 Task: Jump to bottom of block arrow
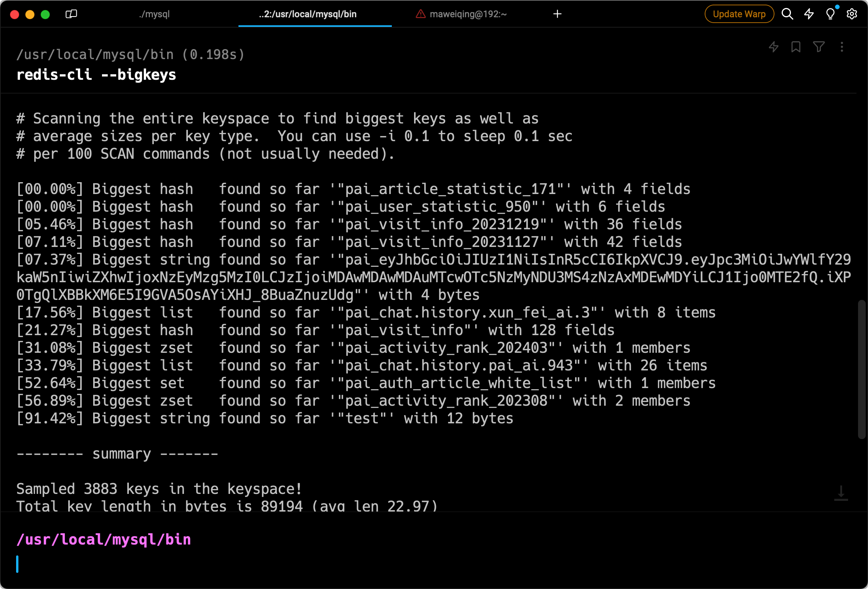pos(841,493)
